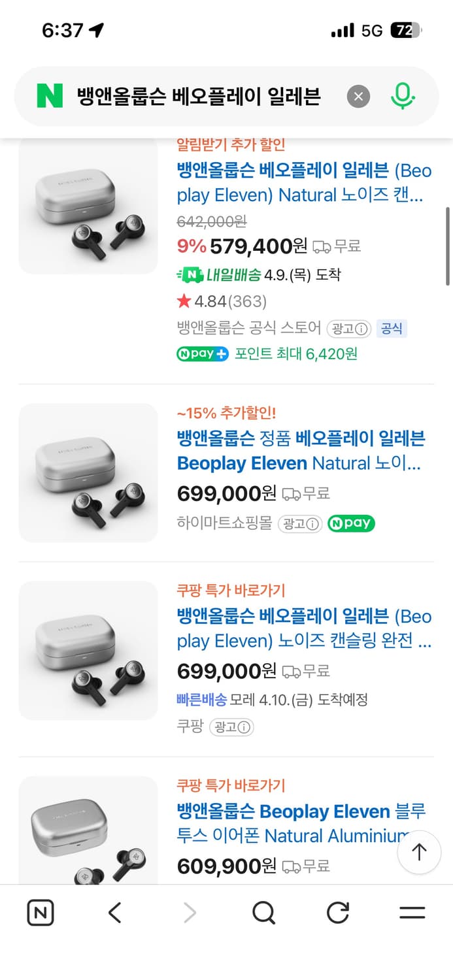Open the search tool from the bottom bar
Screen dimensions: 453x980
[263, 912]
